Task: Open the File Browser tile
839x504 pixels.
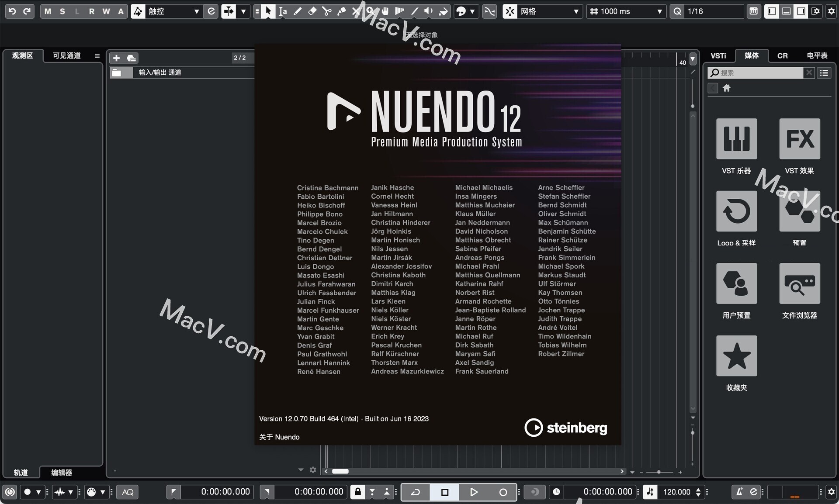Action: click(x=799, y=283)
